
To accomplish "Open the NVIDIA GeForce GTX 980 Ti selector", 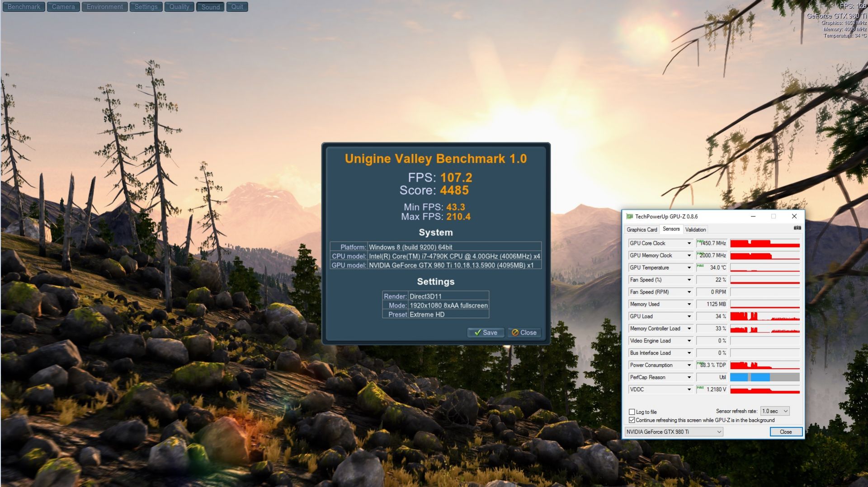I will click(674, 432).
